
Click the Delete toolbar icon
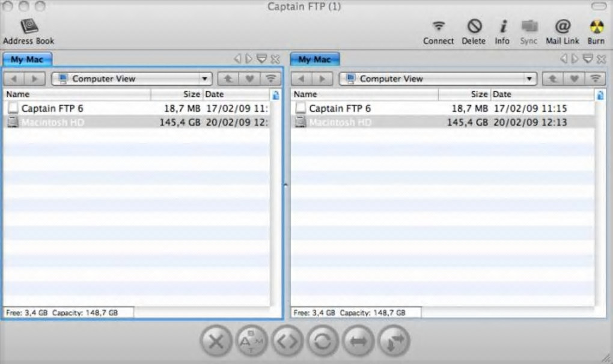click(x=474, y=33)
